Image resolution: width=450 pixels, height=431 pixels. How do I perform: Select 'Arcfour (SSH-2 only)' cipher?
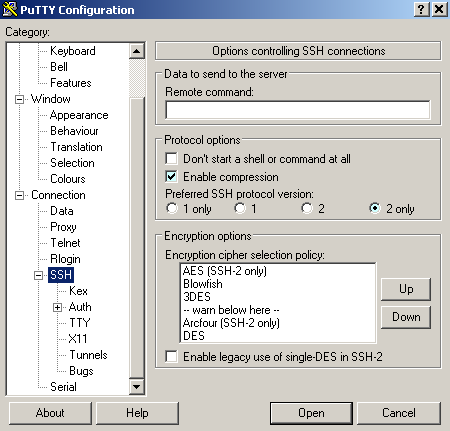[x=231, y=323]
